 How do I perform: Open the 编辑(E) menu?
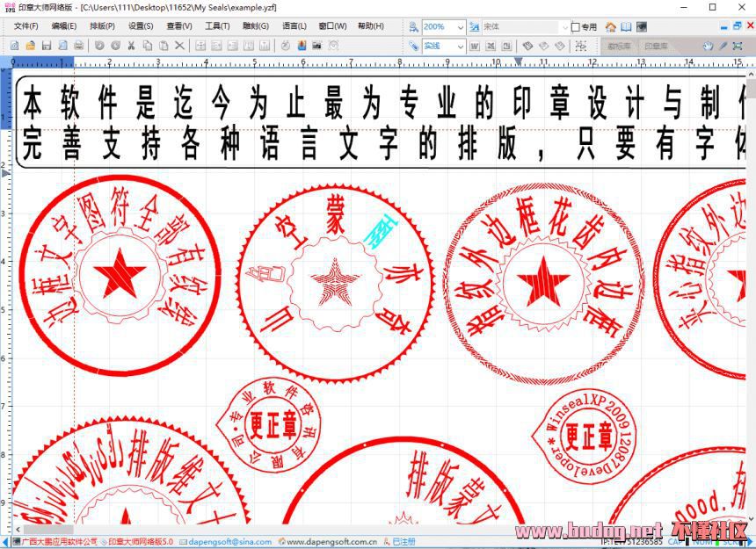64,26
